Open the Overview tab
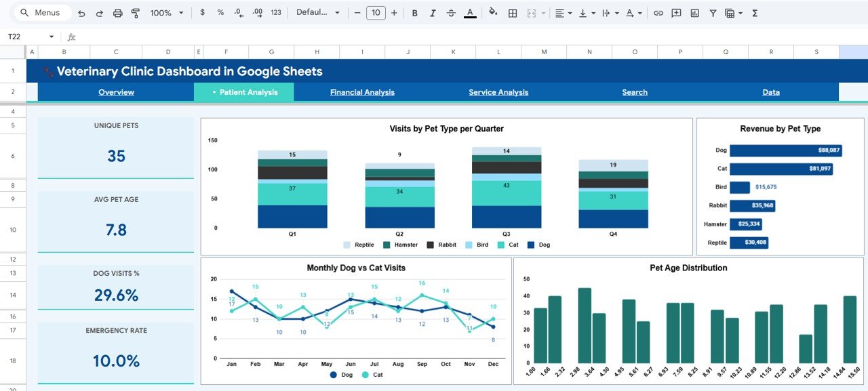Screen dimensions: 868x391 [116, 92]
